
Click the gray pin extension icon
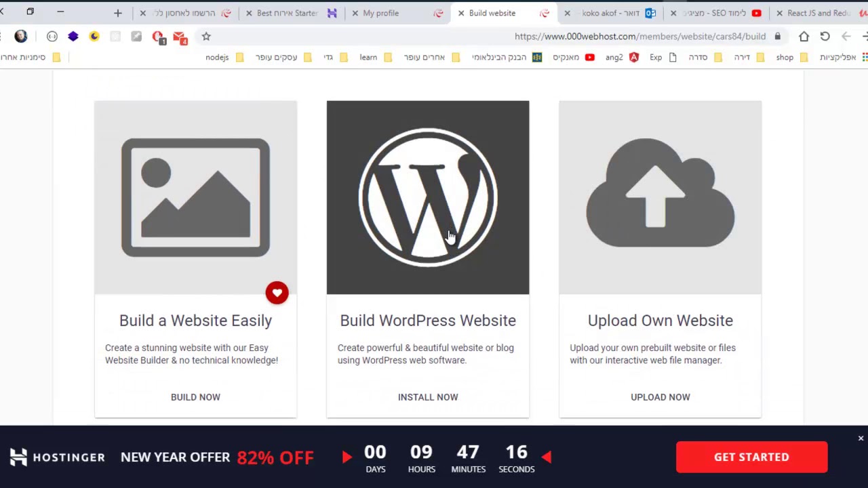[136, 37]
